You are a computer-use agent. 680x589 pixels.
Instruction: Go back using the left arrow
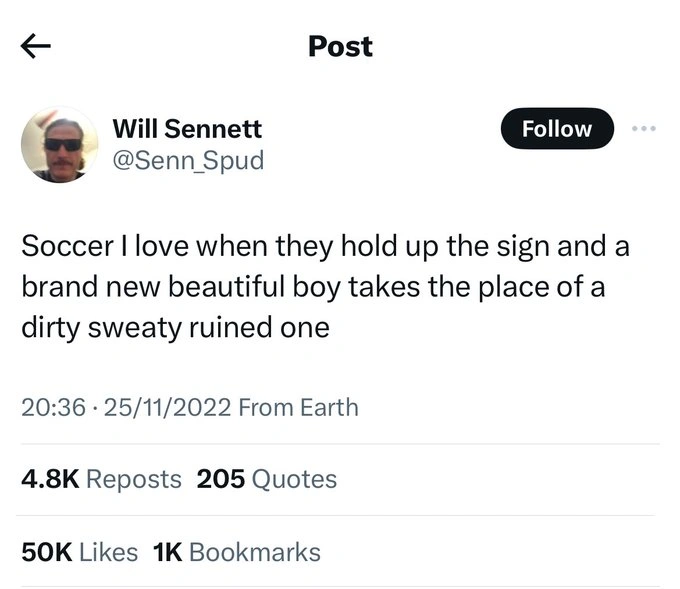pos(35,47)
